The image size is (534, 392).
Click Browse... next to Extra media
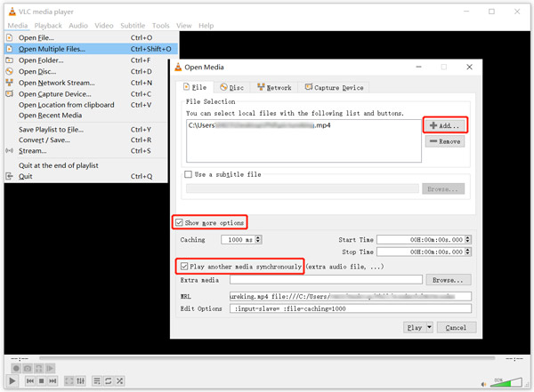(x=449, y=280)
